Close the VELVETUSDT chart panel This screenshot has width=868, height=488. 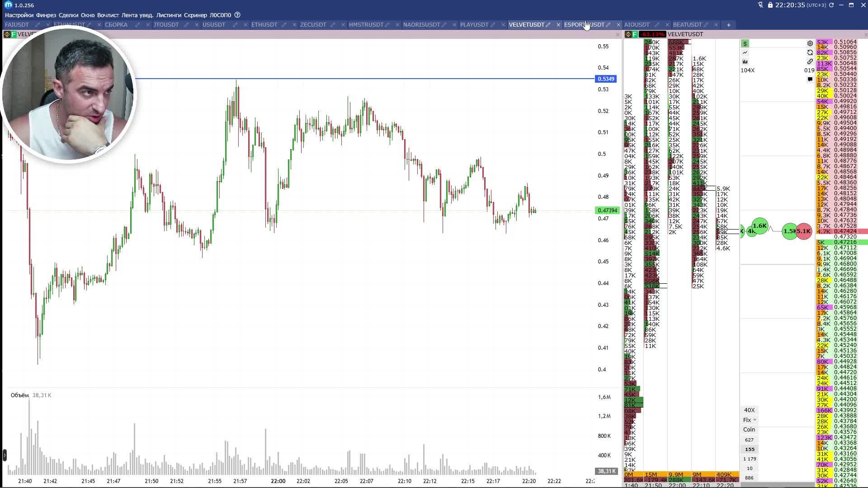pyautogui.click(x=618, y=34)
